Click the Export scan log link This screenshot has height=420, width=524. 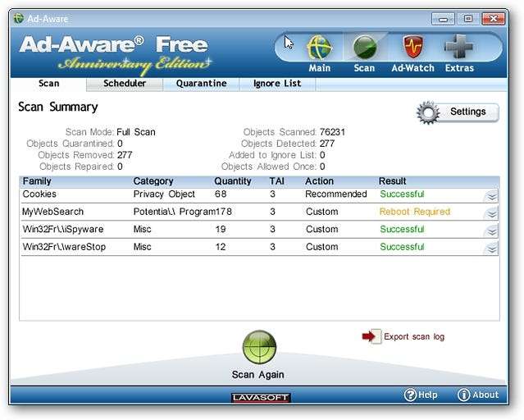[414, 336]
